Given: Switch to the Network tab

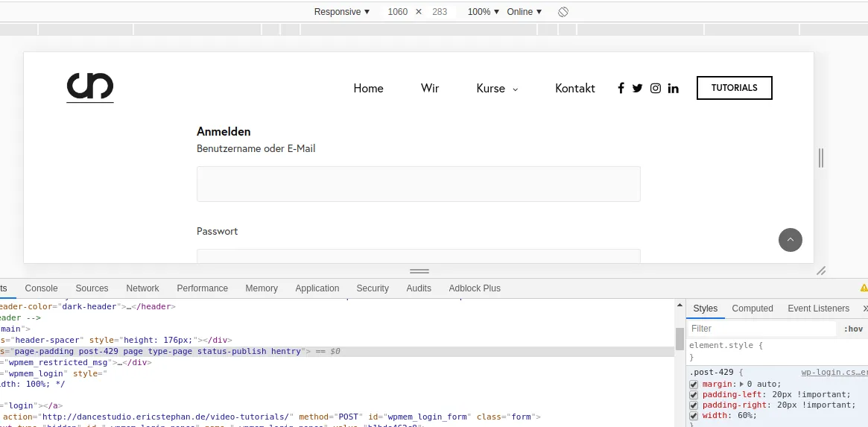Looking at the screenshot, I should point(142,288).
